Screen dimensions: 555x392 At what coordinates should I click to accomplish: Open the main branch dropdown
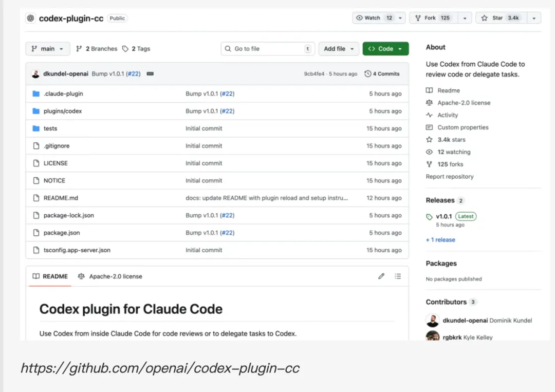(x=47, y=49)
